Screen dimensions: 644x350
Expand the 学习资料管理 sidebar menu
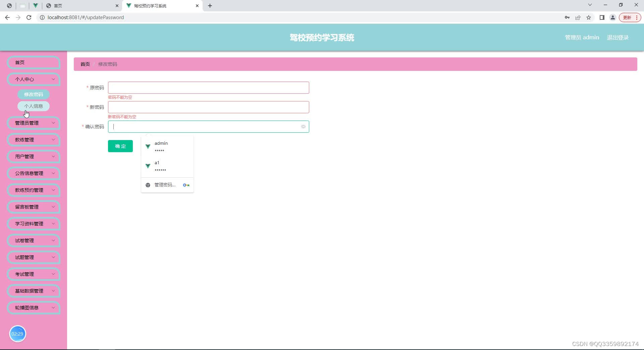pos(34,224)
